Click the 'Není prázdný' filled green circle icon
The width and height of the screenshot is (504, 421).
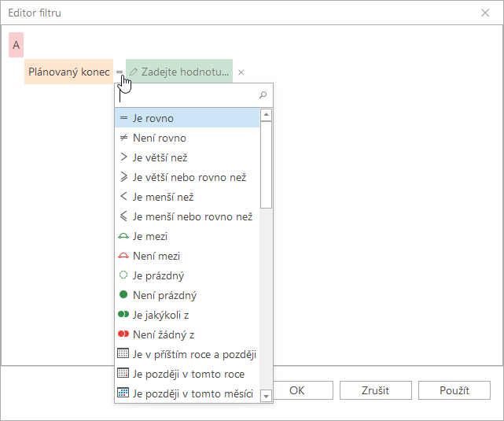[123, 294]
